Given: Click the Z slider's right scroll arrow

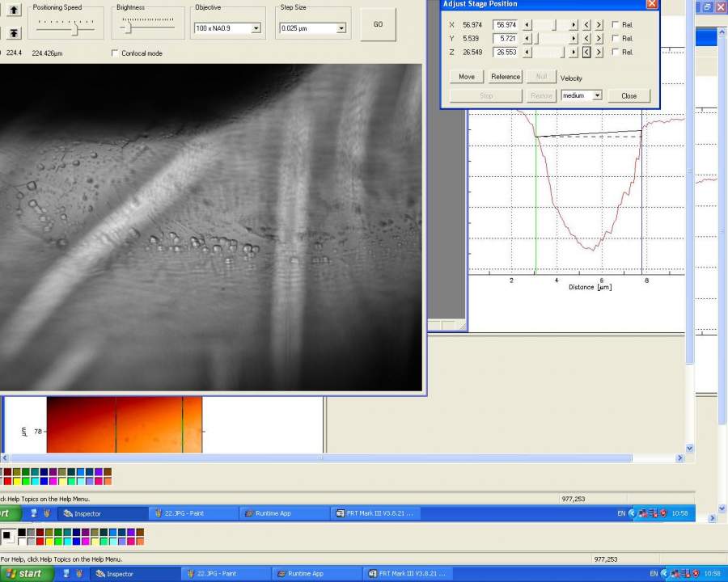Looking at the screenshot, I should [574, 53].
